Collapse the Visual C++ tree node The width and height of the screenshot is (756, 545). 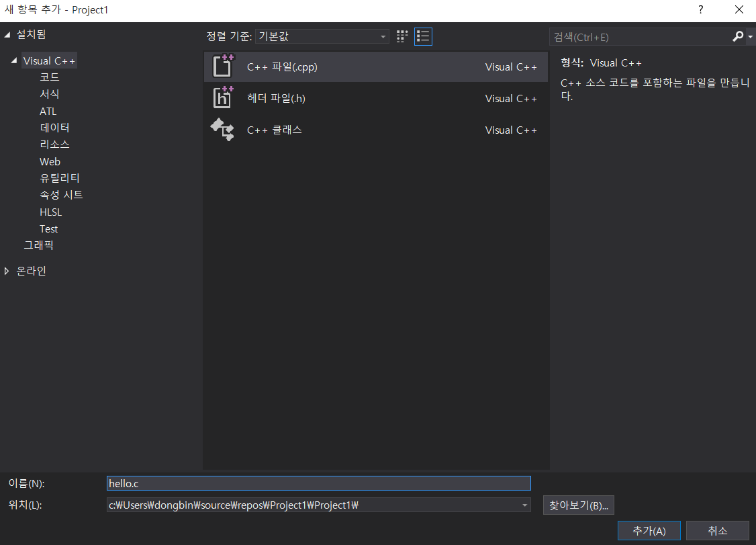(x=14, y=61)
